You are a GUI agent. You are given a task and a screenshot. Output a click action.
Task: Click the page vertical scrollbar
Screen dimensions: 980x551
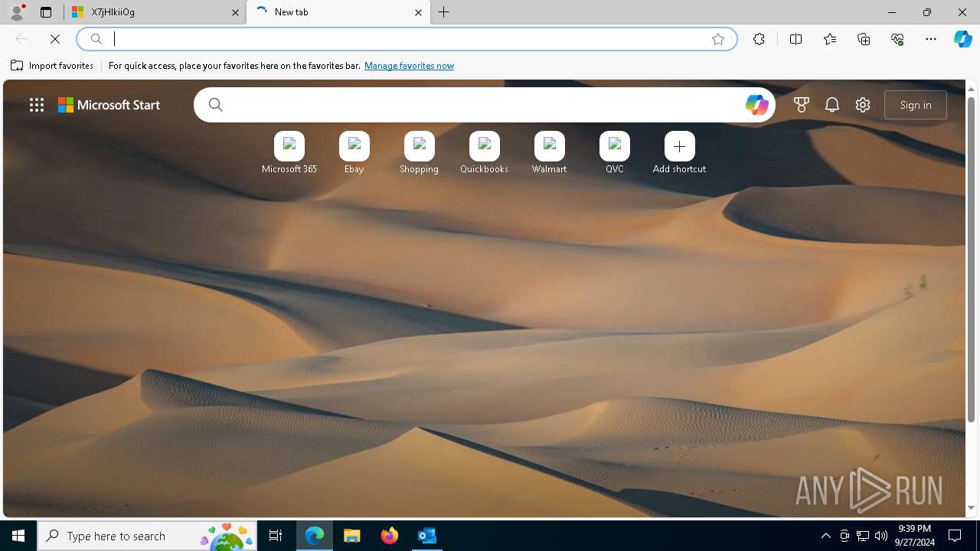pos(971,259)
